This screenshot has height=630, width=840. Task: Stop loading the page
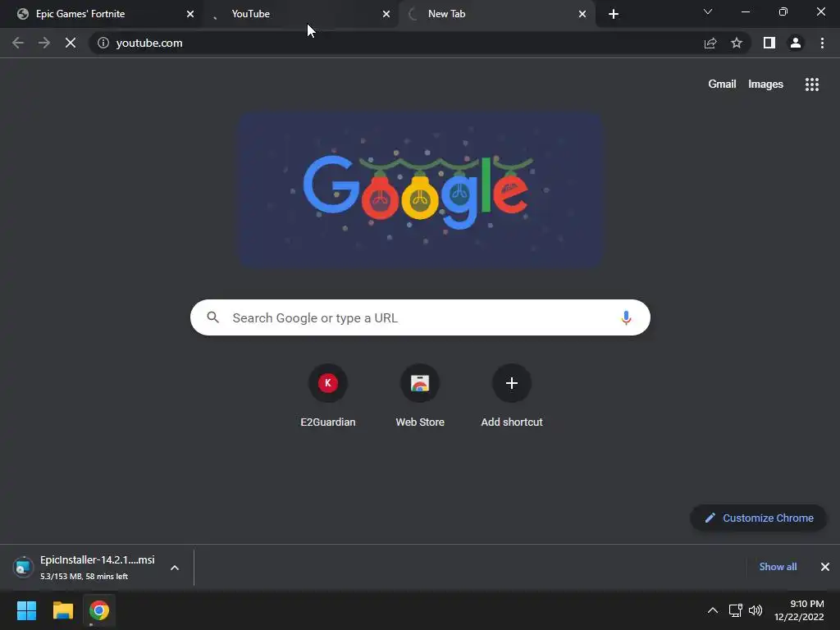(x=71, y=43)
